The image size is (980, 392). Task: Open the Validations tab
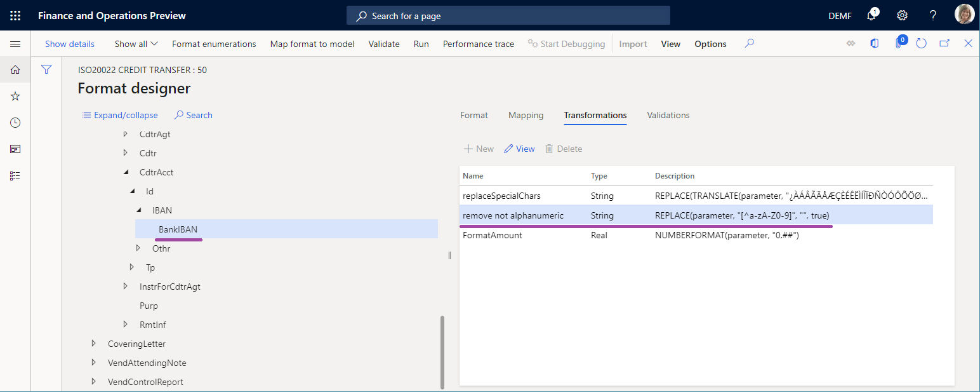[x=668, y=115]
